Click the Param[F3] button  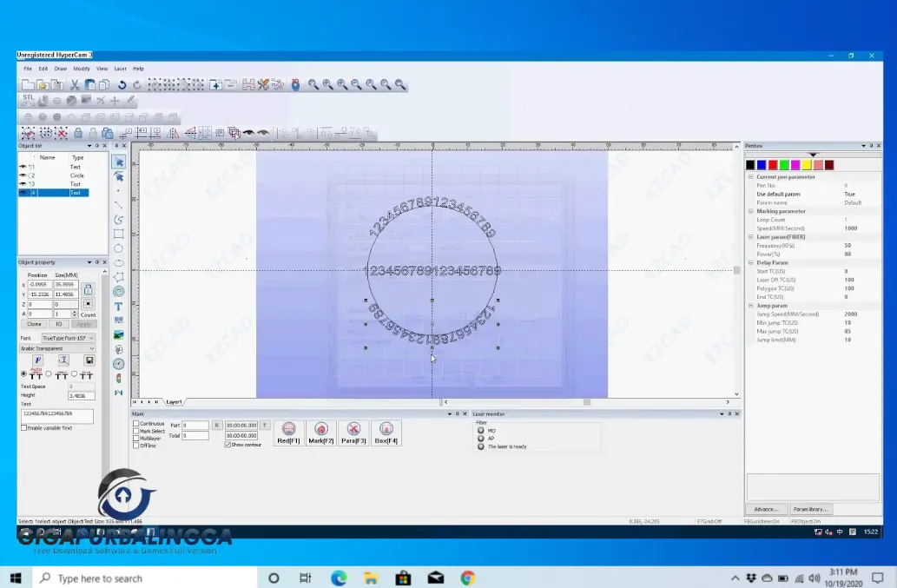coord(353,433)
